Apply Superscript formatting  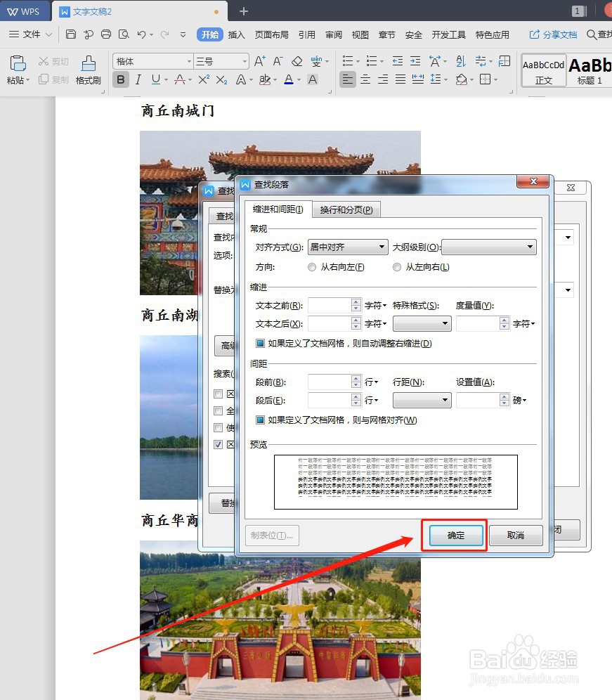click(x=204, y=79)
